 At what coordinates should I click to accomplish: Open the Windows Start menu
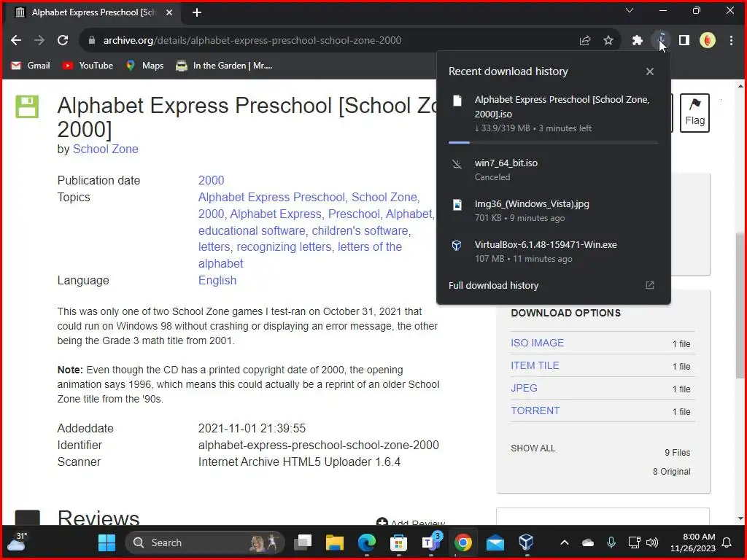107,542
